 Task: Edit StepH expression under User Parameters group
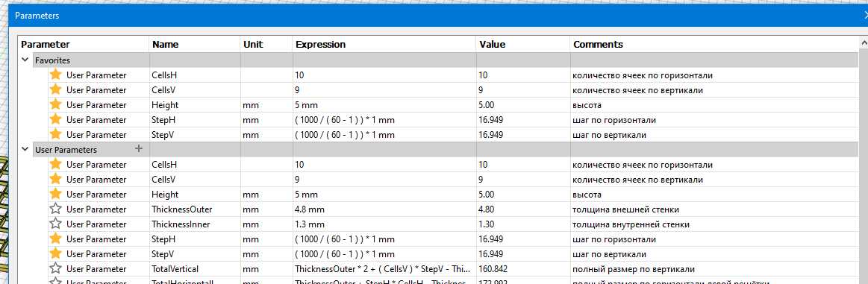(384, 239)
